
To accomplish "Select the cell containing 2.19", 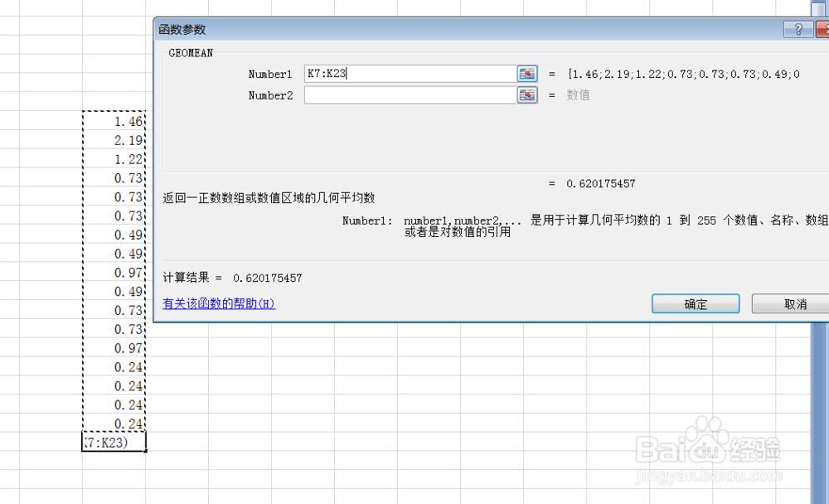I will (114, 140).
